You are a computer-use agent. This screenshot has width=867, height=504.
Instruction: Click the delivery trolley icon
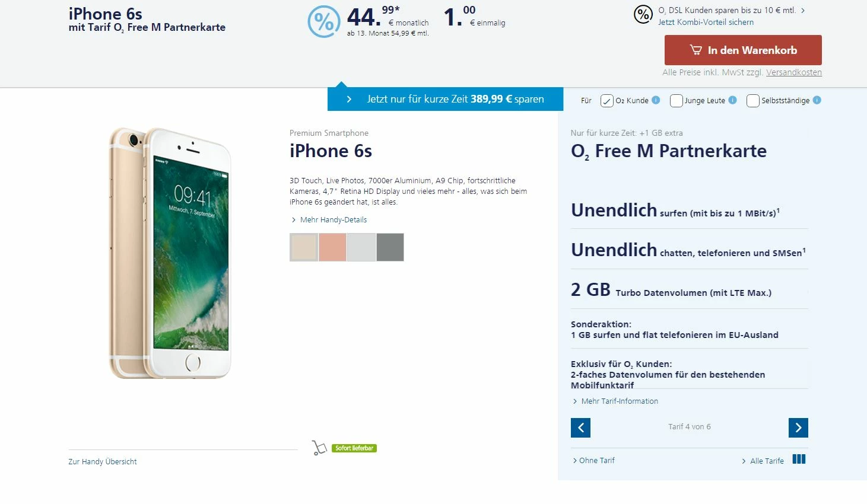coord(319,448)
